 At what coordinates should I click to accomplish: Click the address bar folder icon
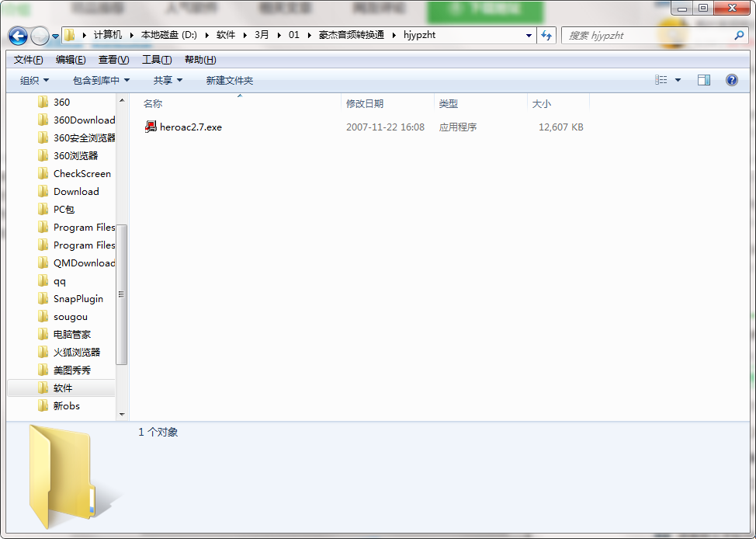point(70,35)
